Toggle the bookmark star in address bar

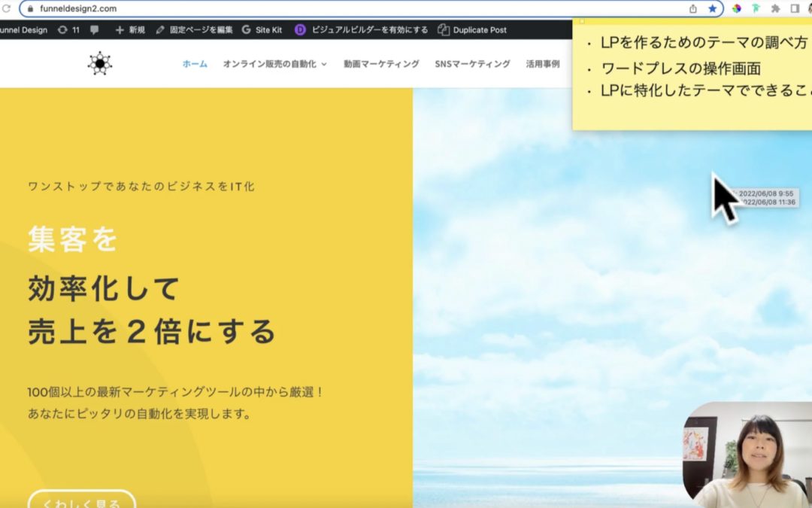pyautogui.click(x=713, y=8)
